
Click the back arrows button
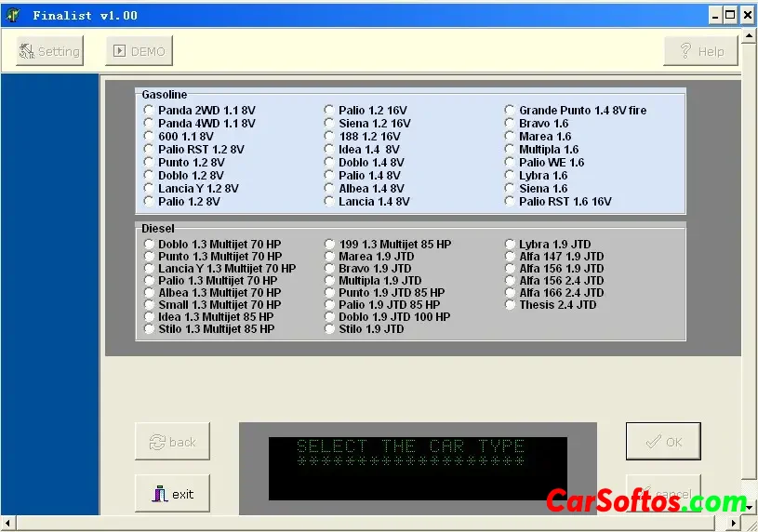[x=172, y=442]
